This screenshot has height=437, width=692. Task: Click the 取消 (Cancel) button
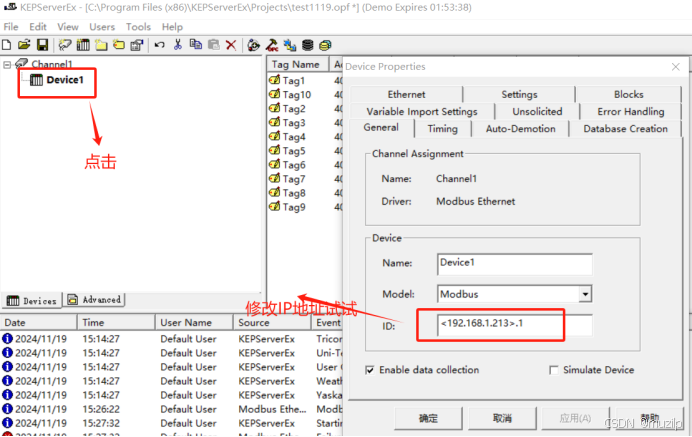(x=502, y=418)
